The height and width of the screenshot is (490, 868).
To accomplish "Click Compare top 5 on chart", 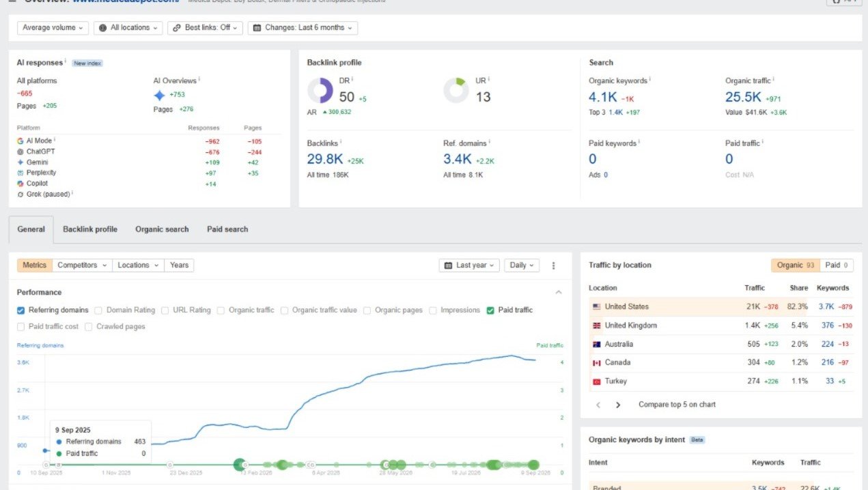I will coord(677,405).
